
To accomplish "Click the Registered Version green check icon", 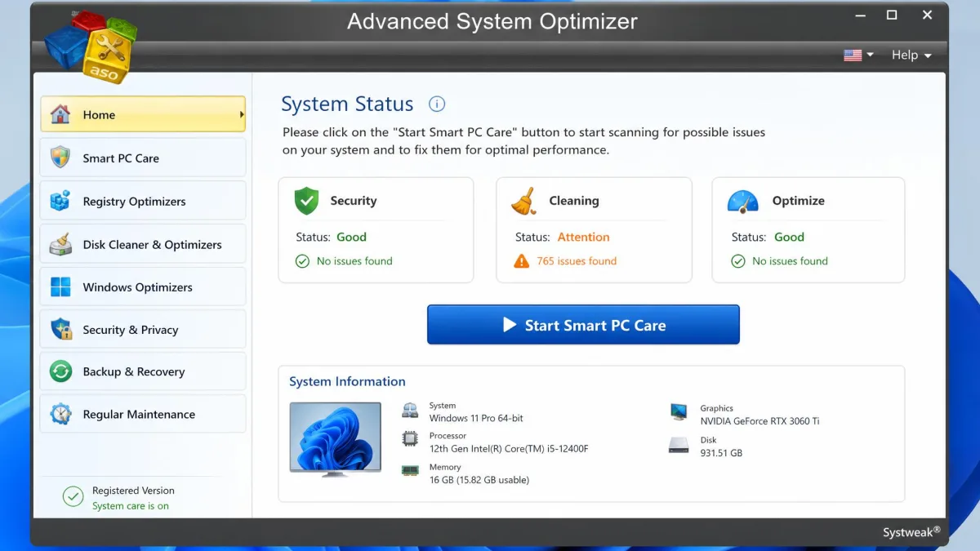I will tap(73, 496).
